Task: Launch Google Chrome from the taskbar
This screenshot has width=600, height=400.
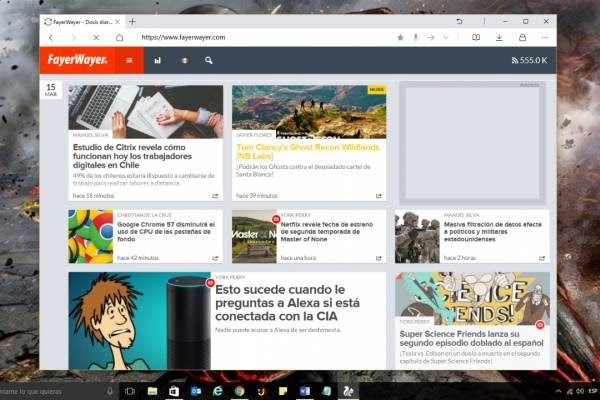Action: click(240, 391)
